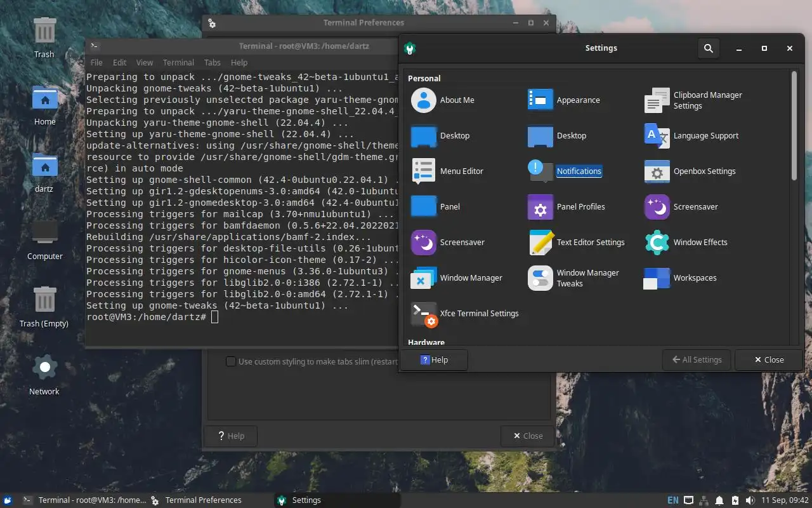The image size is (812, 508).
Task: Click terminal line 'Rebuilding /usr/share/applications/bamf-2.index...'
Action: (x=228, y=237)
